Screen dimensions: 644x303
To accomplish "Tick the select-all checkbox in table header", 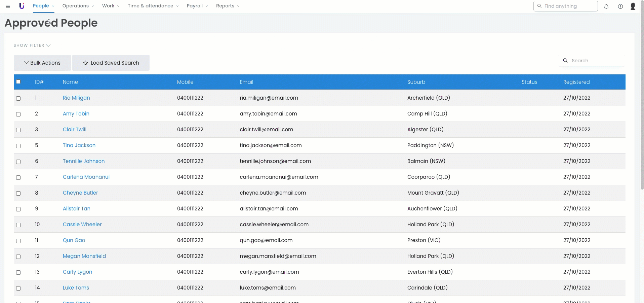I will (x=18, y=82).
